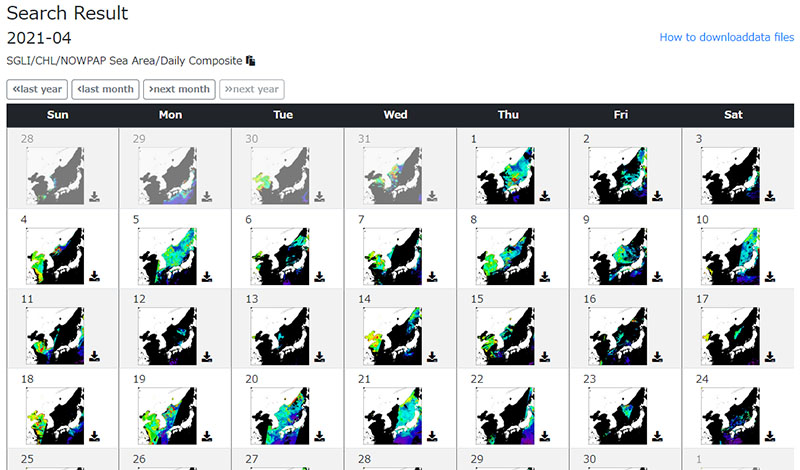800x470 pixels.
Task: Click the Sun column header
Action: [58, 115]
